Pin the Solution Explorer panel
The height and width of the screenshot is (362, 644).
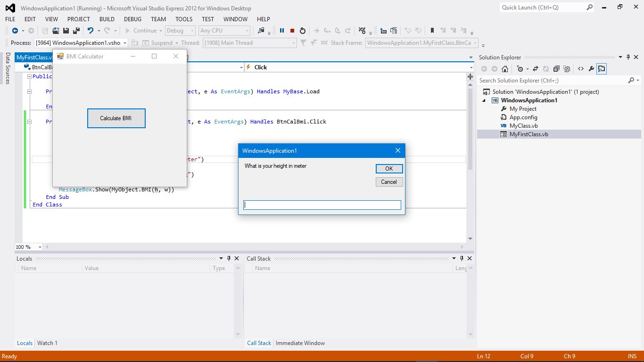click(x=627, y=58)
